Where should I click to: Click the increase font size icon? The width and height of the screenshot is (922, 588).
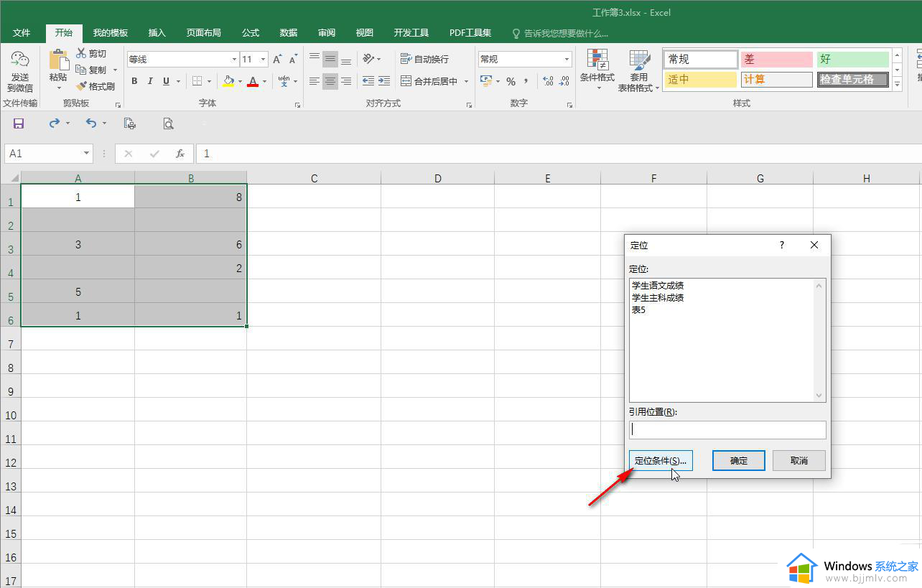click(277, 60)
